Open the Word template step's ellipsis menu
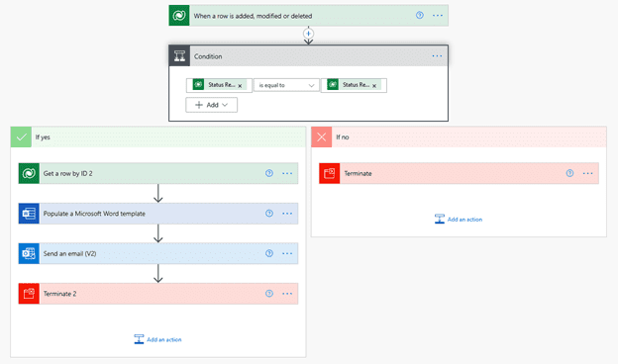 coord(287,214)
